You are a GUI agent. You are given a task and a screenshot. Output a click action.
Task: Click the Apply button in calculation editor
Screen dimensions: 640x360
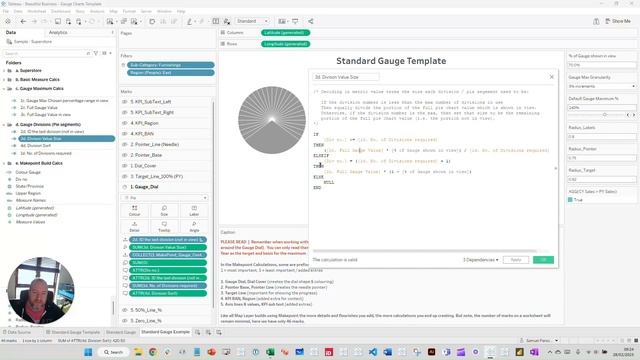point(516,260)
